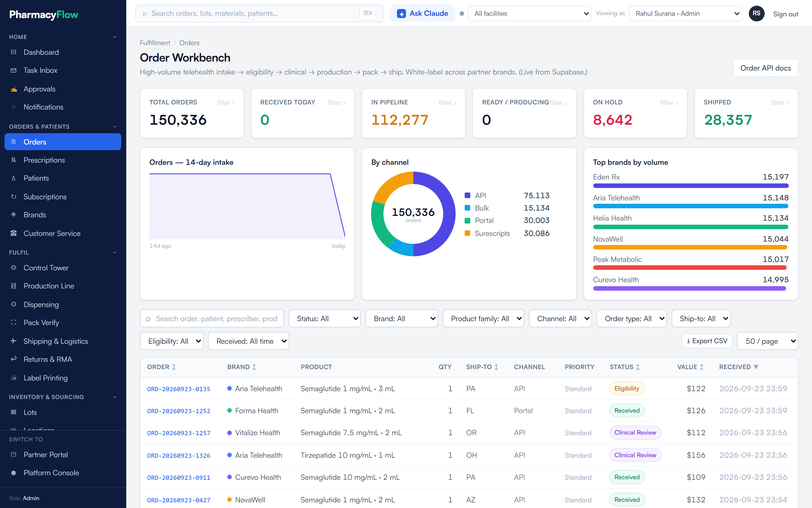Click the Export CSV button
The image size is (812, 508).
(707, 341)
